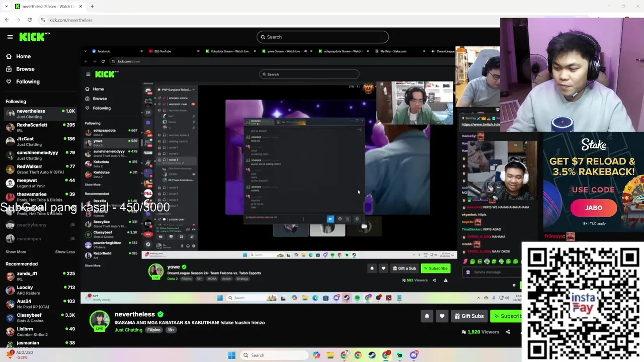Viewport: 644px width, 362px height.
Task: Select YouTube tab in the embedded stream browser
Action: (174, 51)
